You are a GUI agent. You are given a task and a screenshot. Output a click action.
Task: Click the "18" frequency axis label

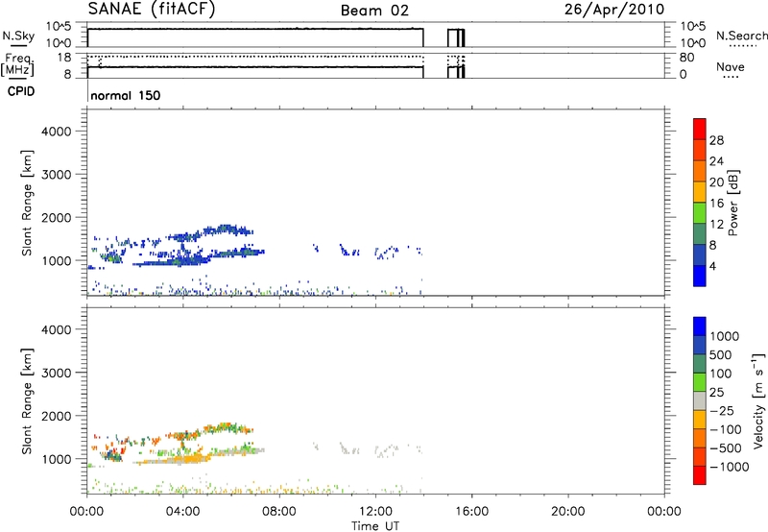[64, 58]
